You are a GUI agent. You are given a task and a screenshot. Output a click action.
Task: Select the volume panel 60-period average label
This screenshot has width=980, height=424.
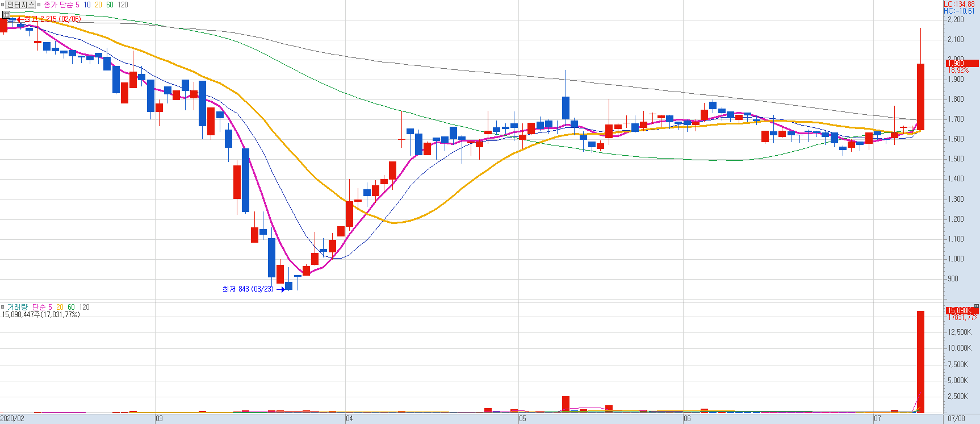click(71, 307)
